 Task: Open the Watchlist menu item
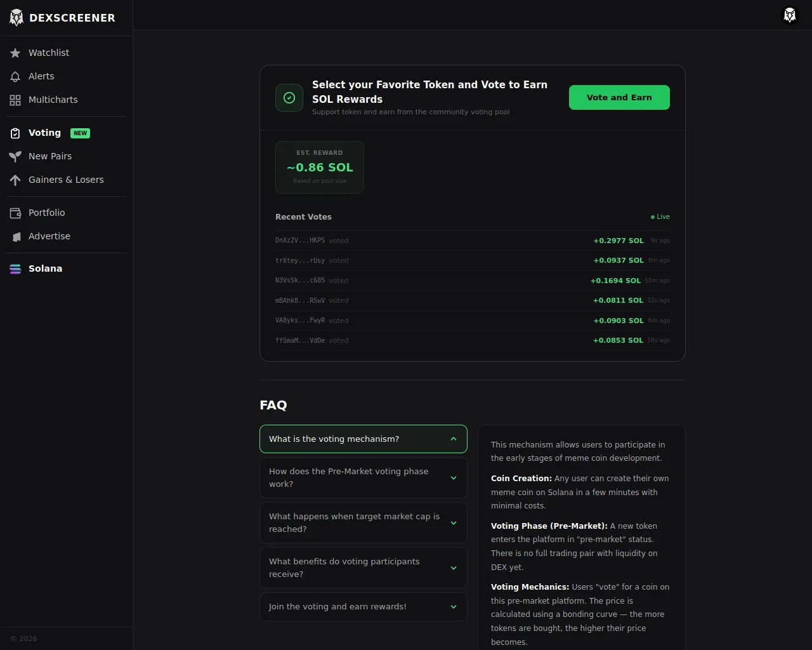(x=66, y=53)
